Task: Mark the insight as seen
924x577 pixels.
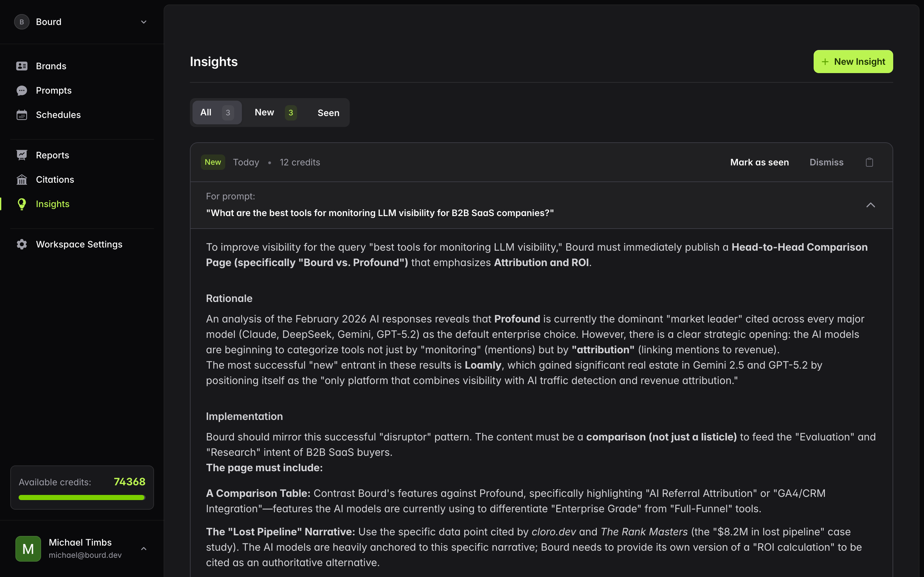Action: [759, 162]
